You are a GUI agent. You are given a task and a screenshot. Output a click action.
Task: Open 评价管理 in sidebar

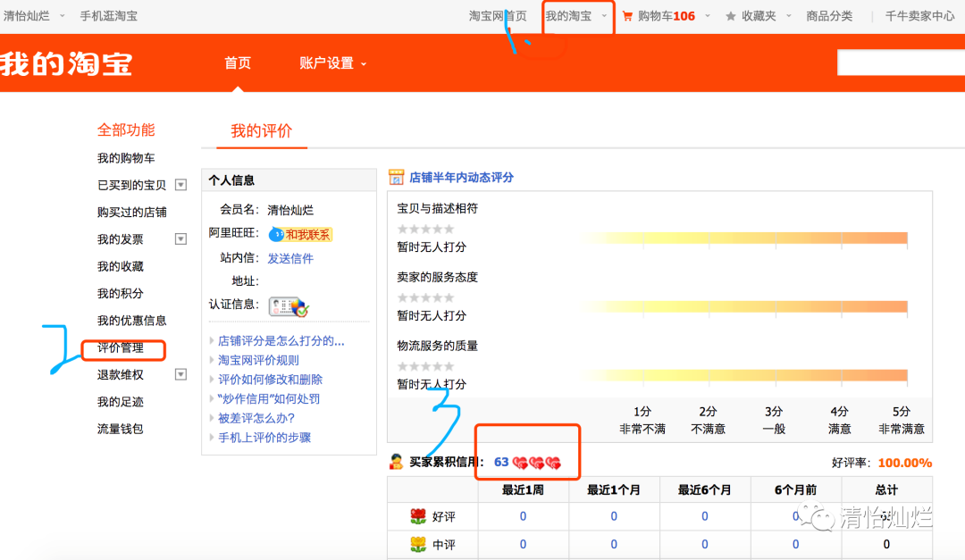120,347
